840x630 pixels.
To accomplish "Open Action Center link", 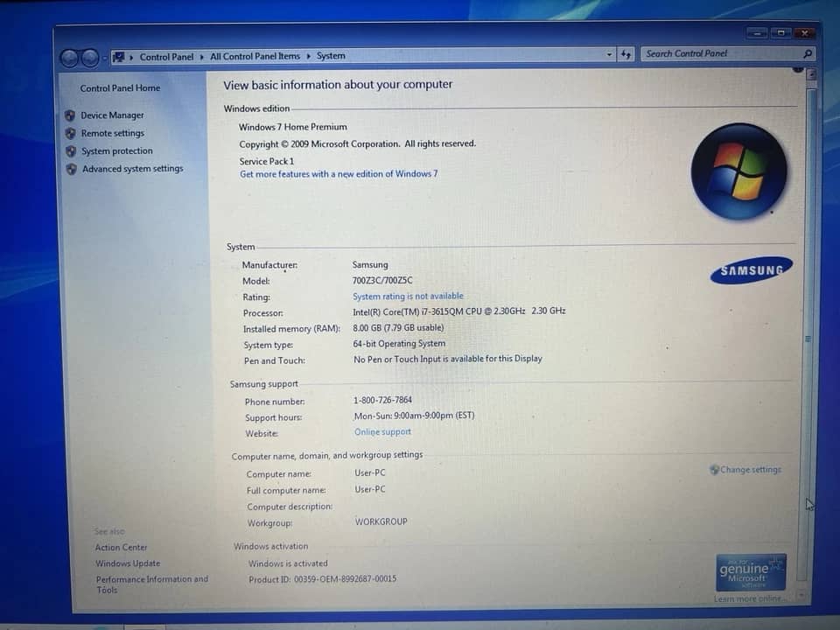I will [121, 548].
